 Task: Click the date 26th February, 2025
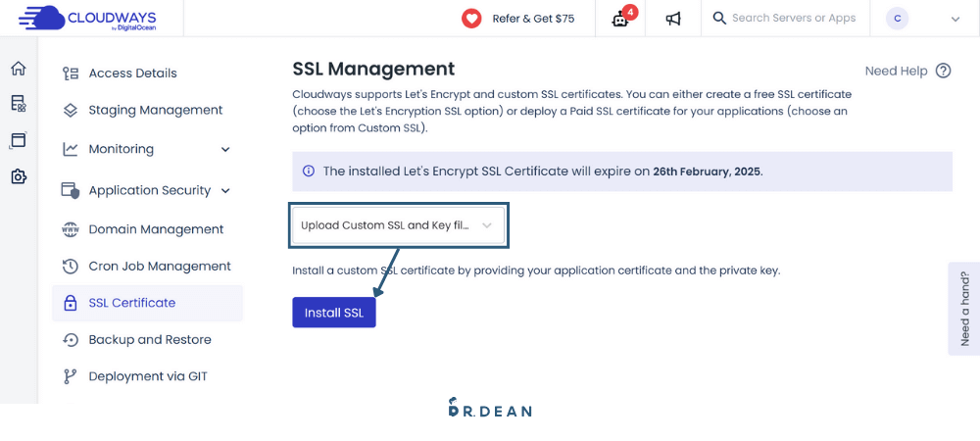pos(707,171)
